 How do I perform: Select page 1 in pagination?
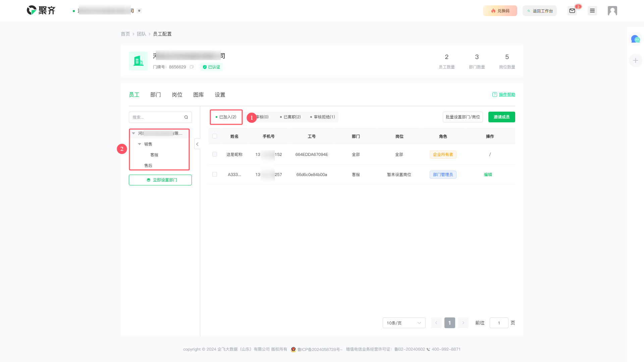[449, 323]
